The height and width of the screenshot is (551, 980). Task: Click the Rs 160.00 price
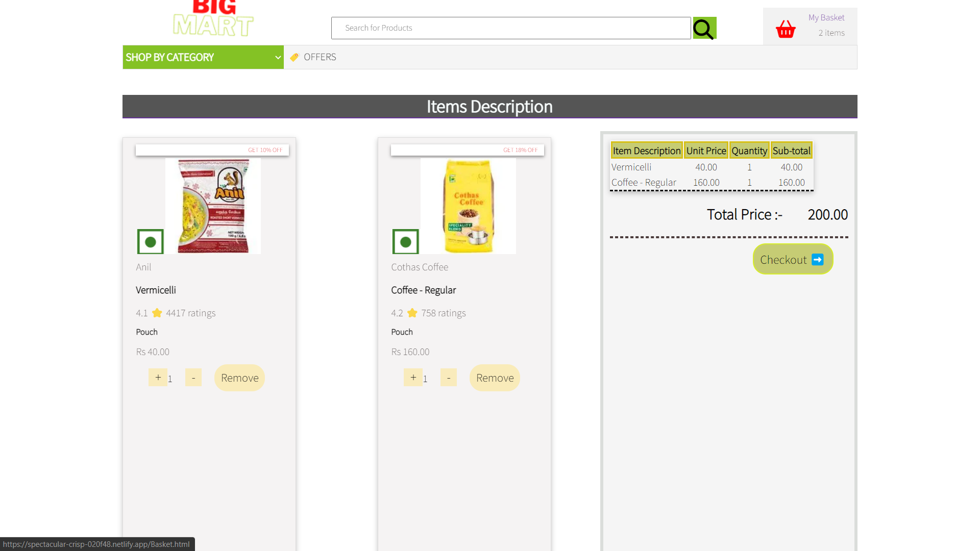pos(410,352)
